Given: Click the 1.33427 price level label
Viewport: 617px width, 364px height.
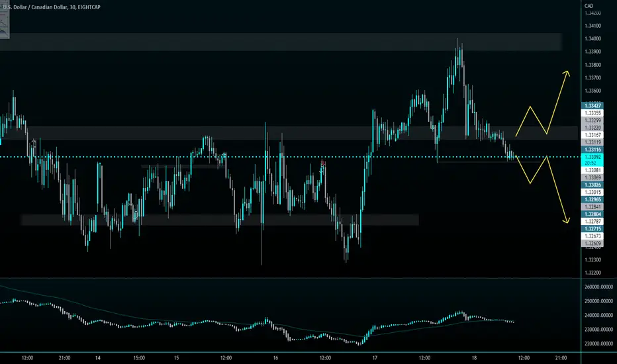Looking at the screenshot, I should point(593,105).
